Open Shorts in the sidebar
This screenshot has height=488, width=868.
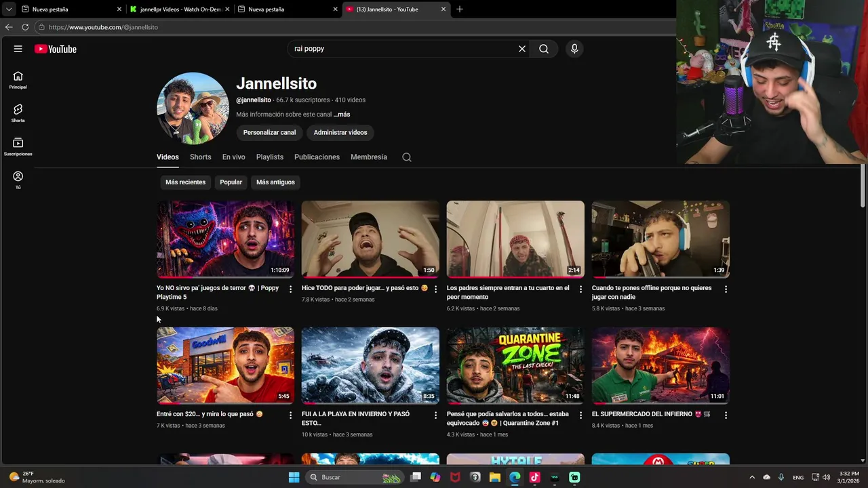pyautogui.click(x=18, y=113)
